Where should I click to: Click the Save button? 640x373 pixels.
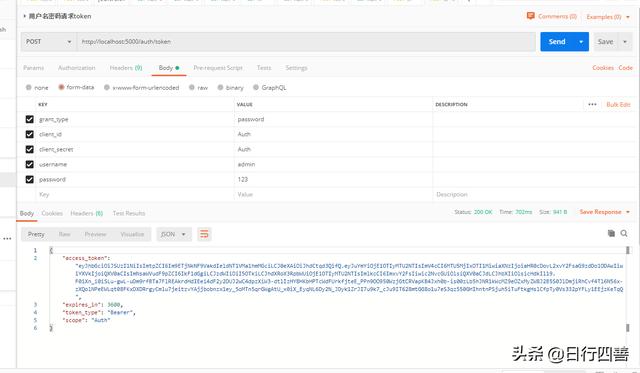tap(606, 42)
